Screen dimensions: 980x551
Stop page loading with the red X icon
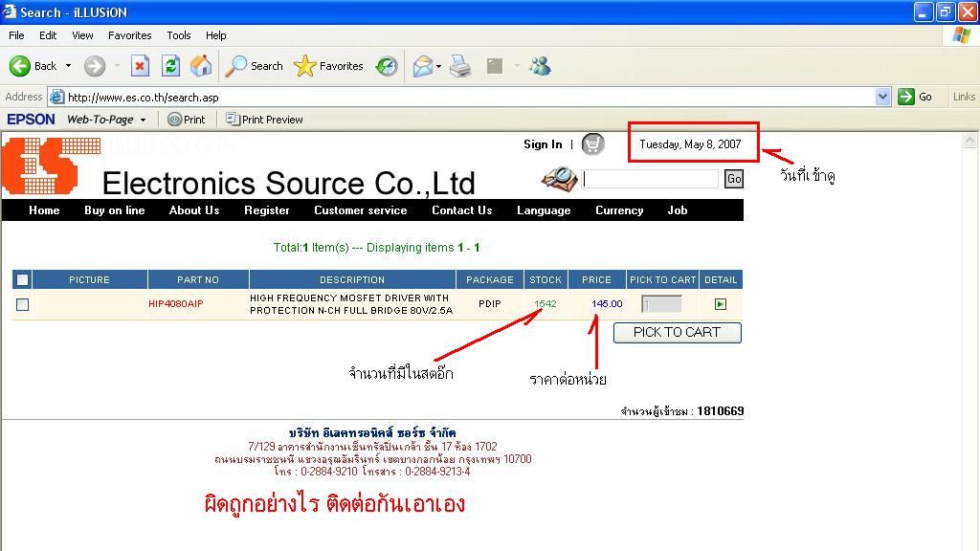(140, 66)
